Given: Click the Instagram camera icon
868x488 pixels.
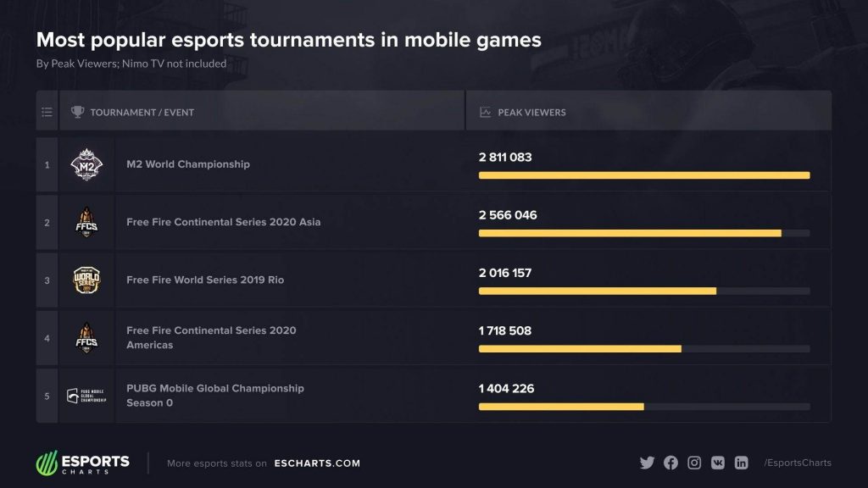Looking at the screenshot, I should pos(694,463).
